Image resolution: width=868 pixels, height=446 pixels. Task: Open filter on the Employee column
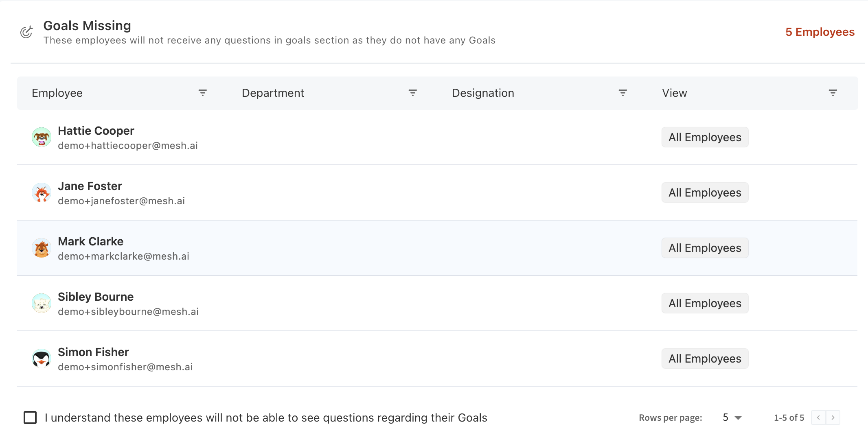(x=202, y=93)
